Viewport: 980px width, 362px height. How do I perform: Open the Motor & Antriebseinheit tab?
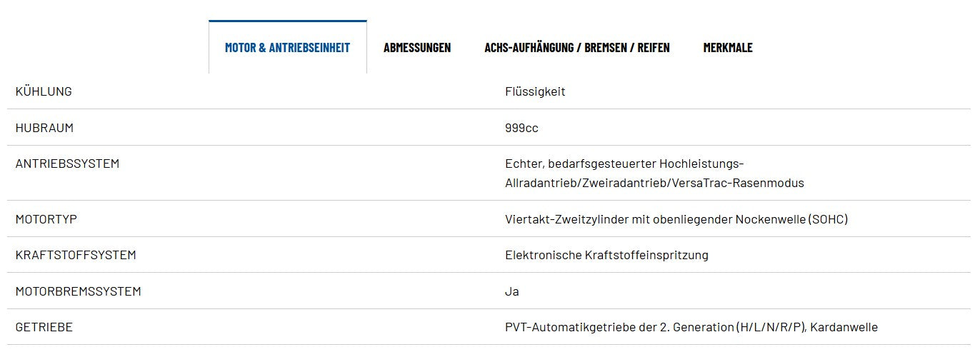[x=287, y=48]
